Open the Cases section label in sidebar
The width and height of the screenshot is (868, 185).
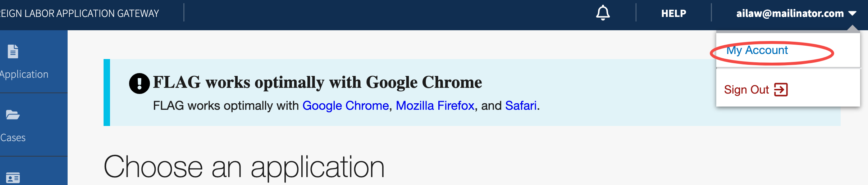point(13,138)
